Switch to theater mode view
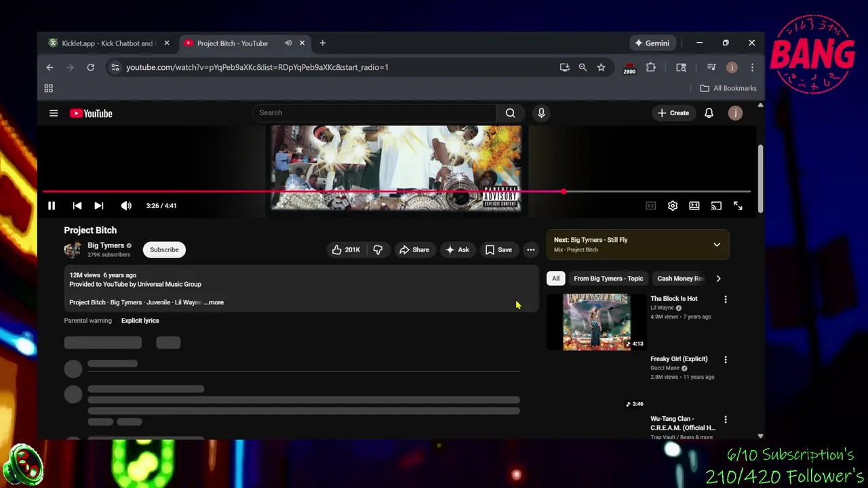The width and height of the screenshot is (868, 488). (x=694, y=205)
